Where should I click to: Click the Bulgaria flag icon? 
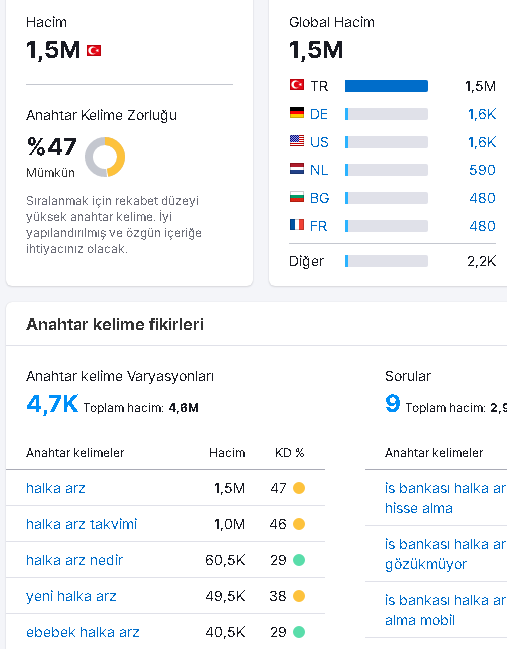pos(297,197)
